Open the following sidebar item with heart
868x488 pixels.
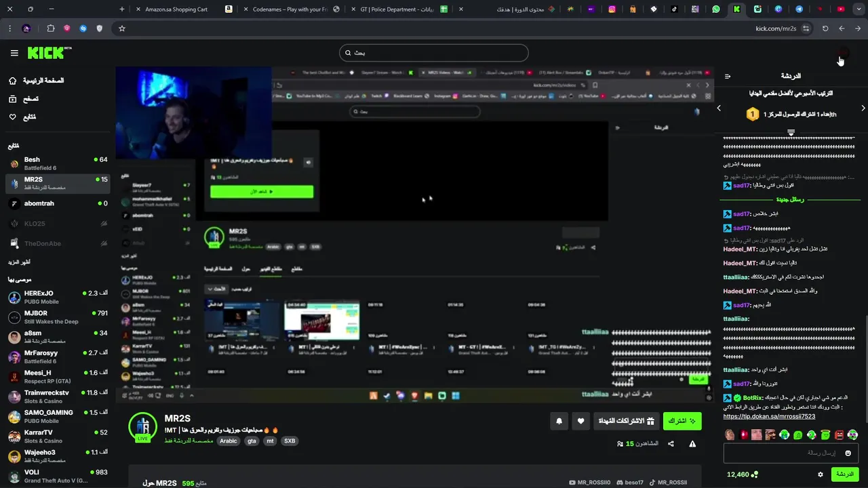click(22, 117)
